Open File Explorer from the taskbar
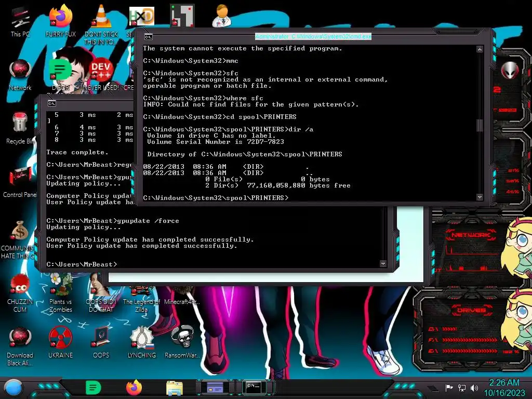 coord(175,388)
